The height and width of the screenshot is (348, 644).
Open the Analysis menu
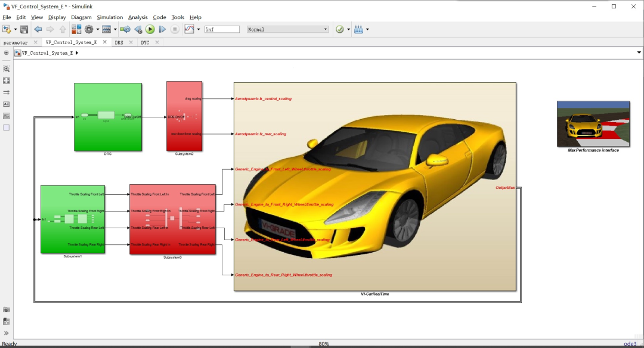(138, 17)
